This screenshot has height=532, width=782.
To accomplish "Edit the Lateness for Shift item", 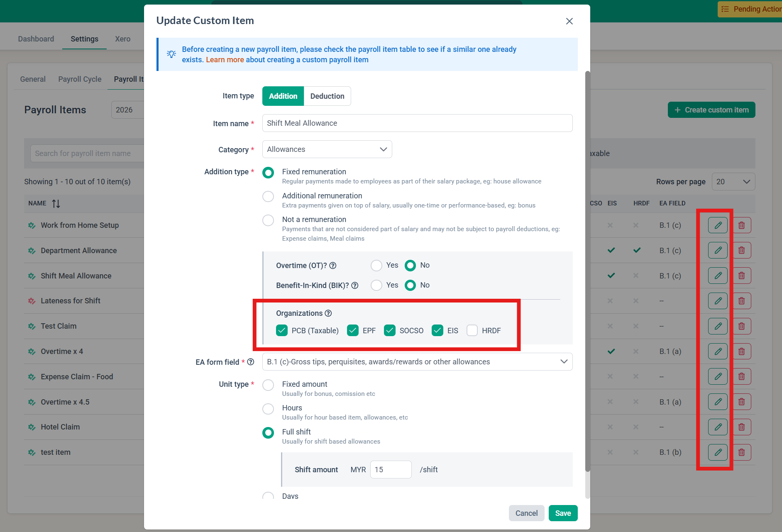I will tap(718, 301).
